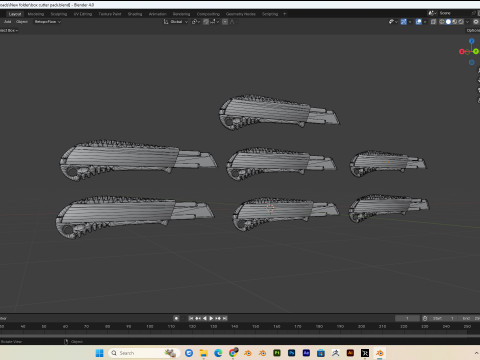
Task: Switch to the Shading workspace tab
Action: (x=135, y=14)
